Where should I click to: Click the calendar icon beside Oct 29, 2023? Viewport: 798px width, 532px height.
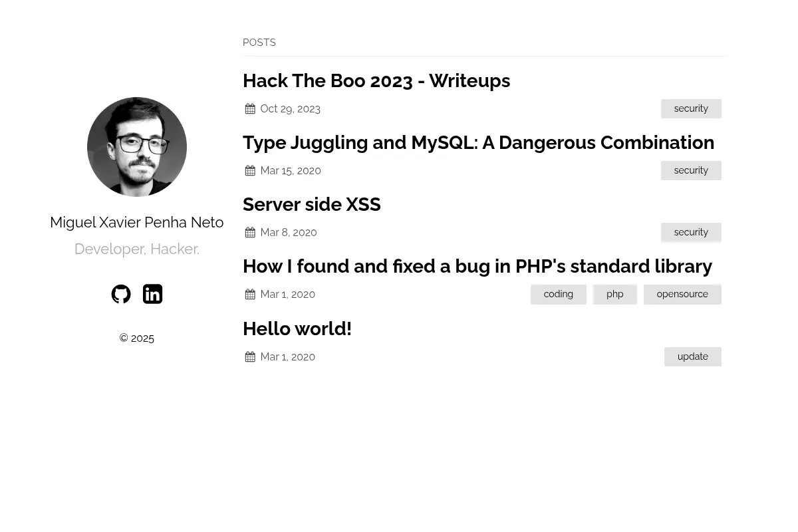250,108
